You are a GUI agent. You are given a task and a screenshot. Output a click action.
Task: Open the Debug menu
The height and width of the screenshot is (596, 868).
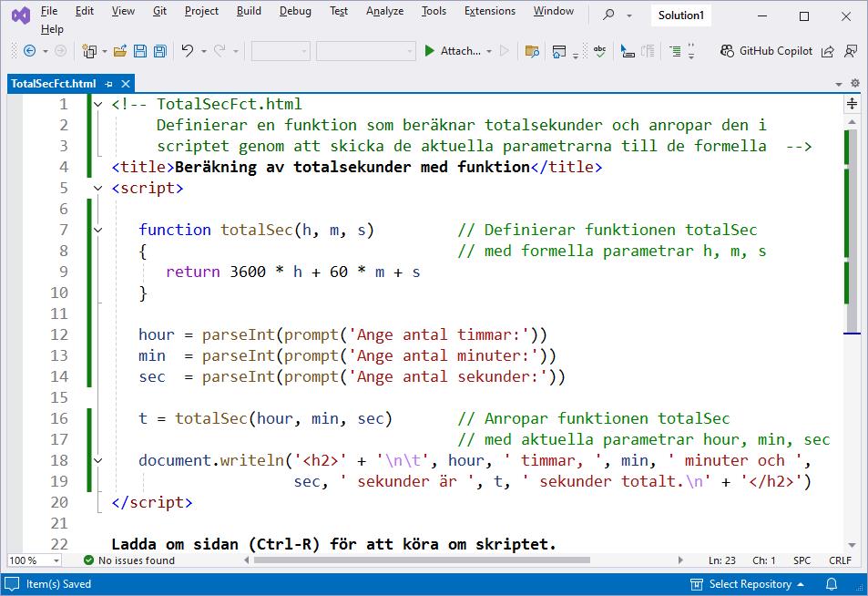click(295, 11)
